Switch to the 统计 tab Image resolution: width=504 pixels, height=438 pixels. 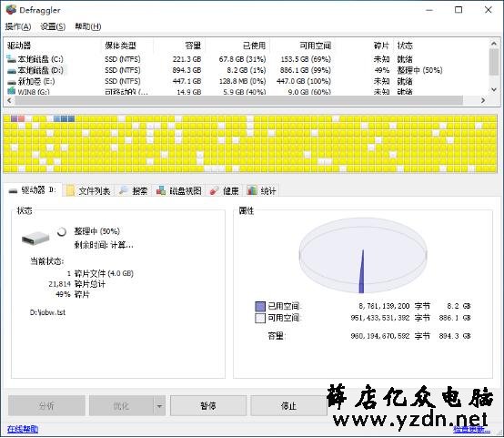point(262,191)
